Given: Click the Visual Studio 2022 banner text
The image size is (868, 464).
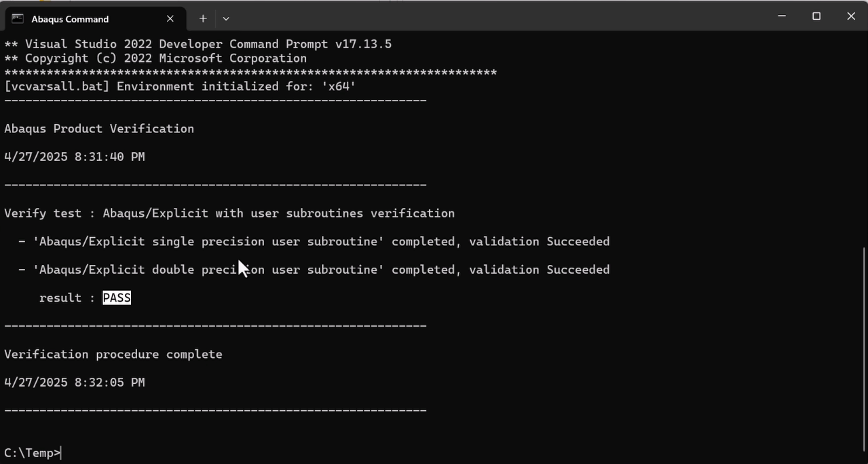Looking at the screenshot, I should pos(197,43).
